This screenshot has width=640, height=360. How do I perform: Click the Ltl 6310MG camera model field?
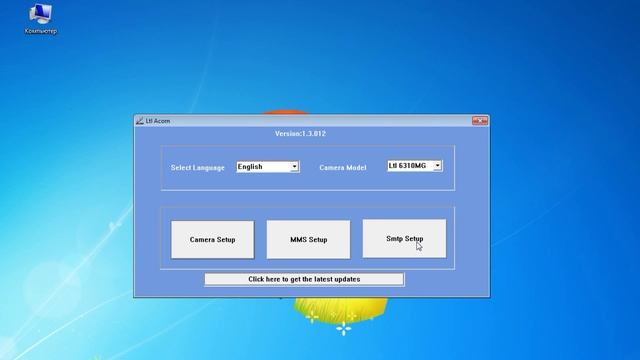click(414, 166)
